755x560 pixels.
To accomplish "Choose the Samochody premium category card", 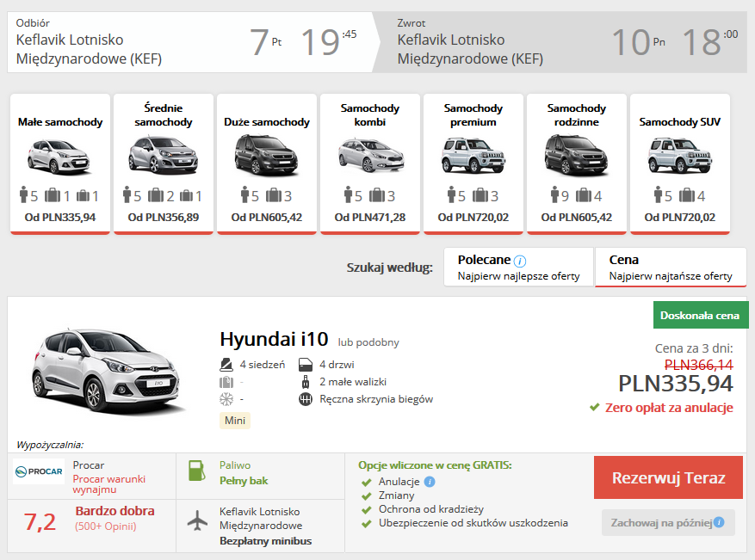I will [473, 164].
